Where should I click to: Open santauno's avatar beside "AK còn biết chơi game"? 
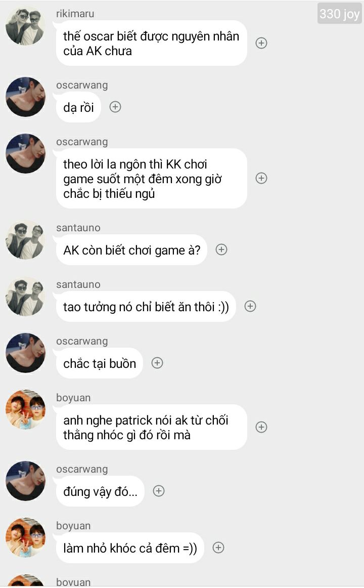(25, 240)
